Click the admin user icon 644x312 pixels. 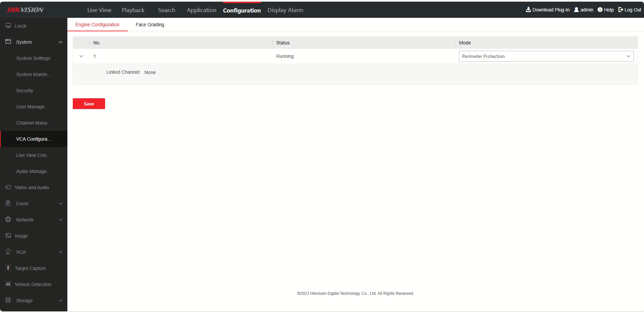[576, 10]
